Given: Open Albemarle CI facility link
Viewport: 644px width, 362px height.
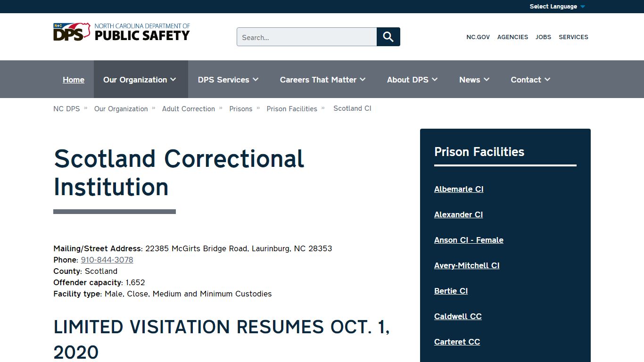Looking at the screenshot, I should (x=459, y=189).
